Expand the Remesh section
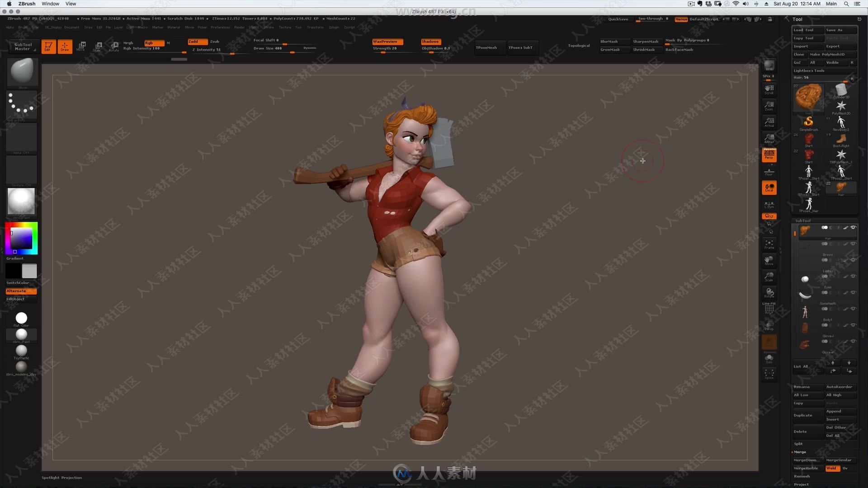The image size is (868, 488). coord(802,476)
